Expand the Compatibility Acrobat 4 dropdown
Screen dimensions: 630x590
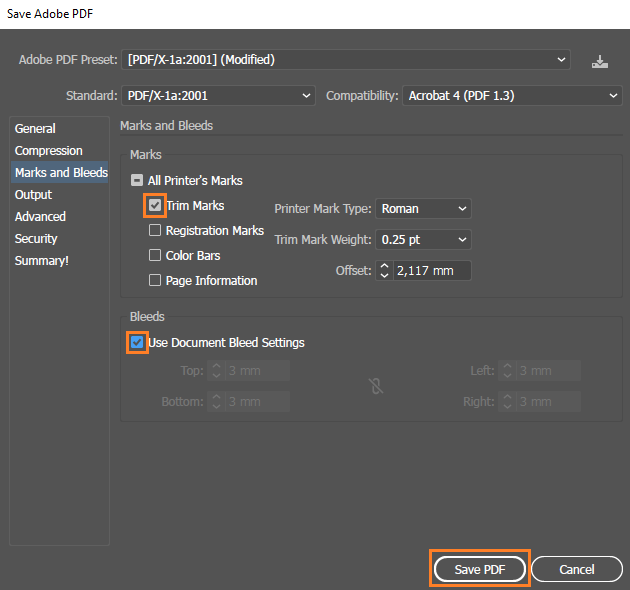(x=512, y=96)
